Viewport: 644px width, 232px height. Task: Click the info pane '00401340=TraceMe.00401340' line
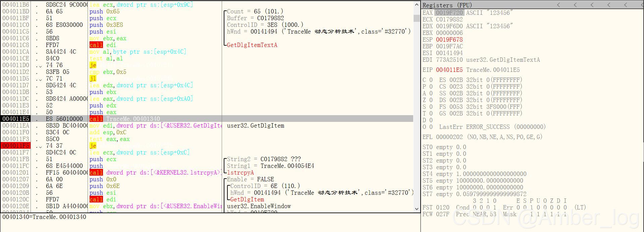coord(44,217)
